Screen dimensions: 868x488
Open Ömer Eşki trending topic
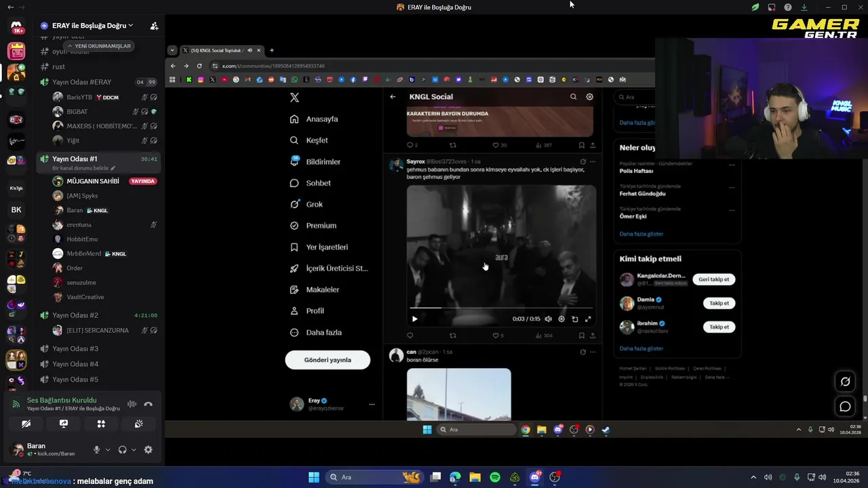(633, 216)
